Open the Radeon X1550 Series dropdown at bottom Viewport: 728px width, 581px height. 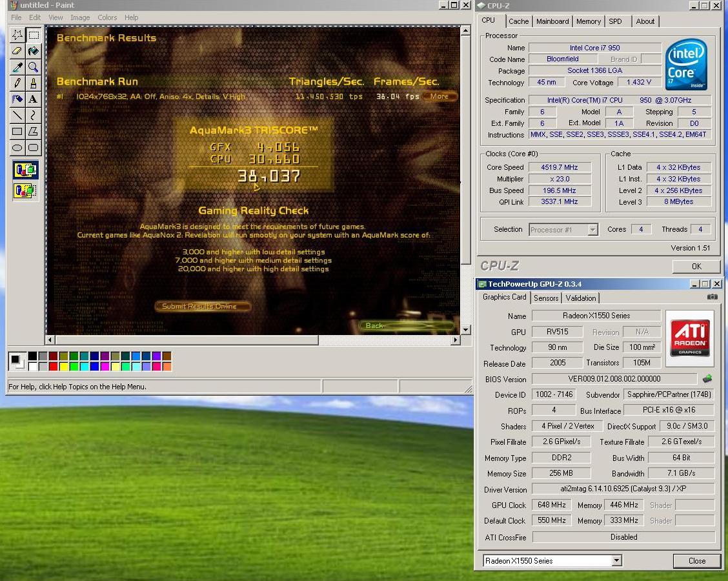tap(616, 560)
